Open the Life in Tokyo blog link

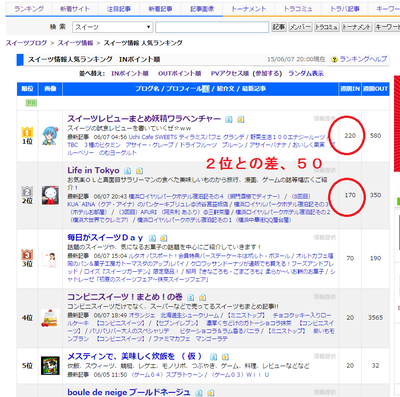93,170
